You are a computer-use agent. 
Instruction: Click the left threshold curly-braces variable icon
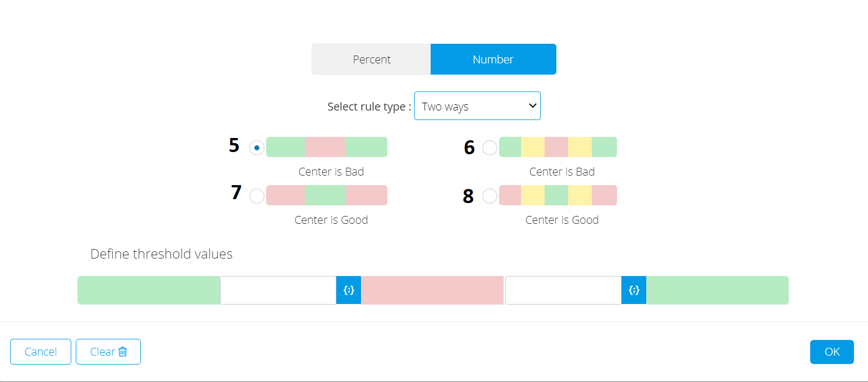click(x=349, y=290)
